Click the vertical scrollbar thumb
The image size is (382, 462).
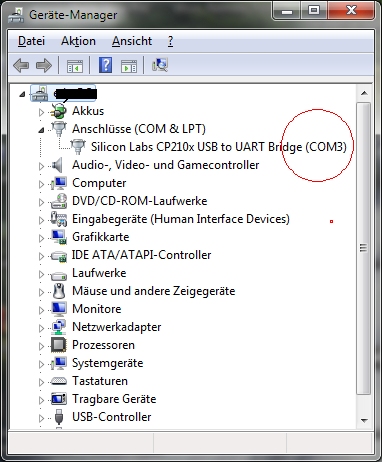coord(364,248)
